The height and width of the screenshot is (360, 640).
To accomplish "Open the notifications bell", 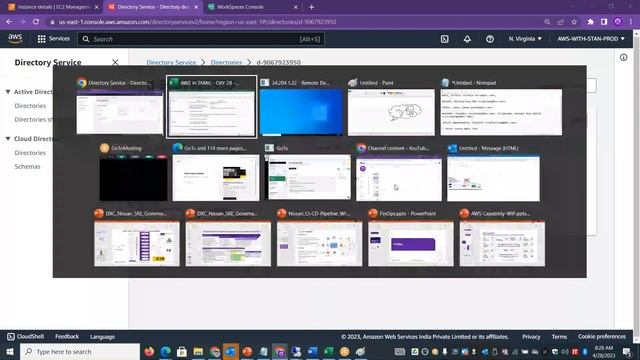I will pyautogui.click(x=467, y=39).
